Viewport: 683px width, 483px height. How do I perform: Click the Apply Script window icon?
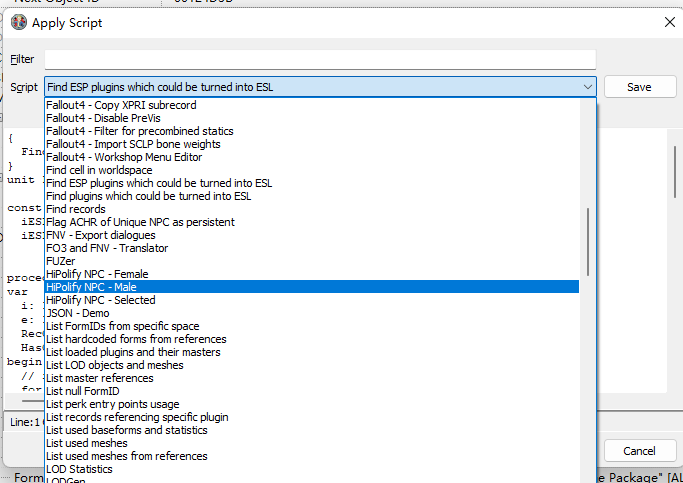pyautogui.click(x=19, y=22)
